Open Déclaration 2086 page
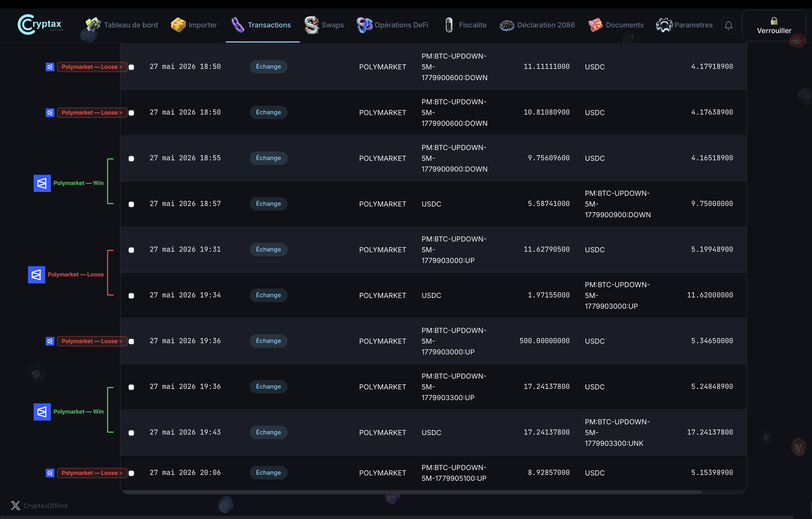This screenshot has width=812, height=519. point(537,25)
